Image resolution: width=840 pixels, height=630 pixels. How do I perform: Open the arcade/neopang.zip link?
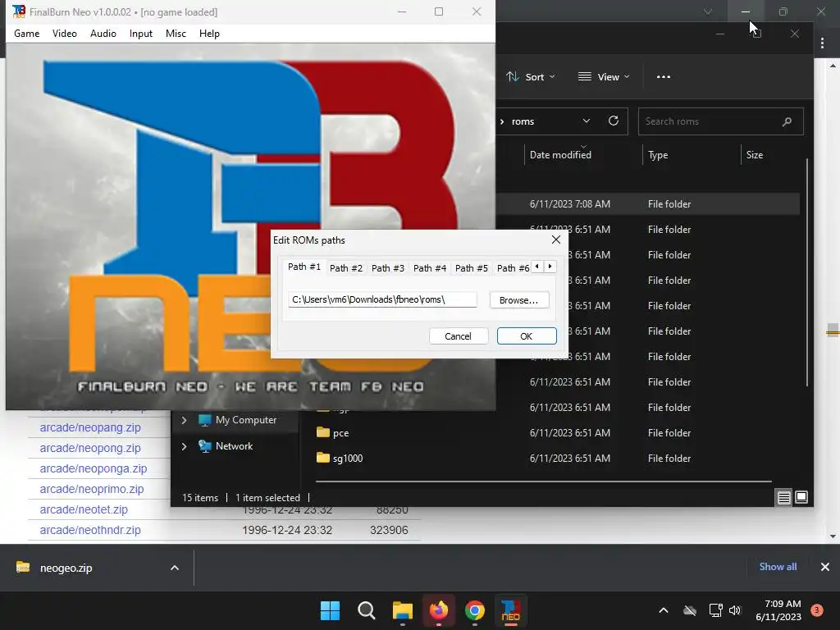(x=90, y=427)
